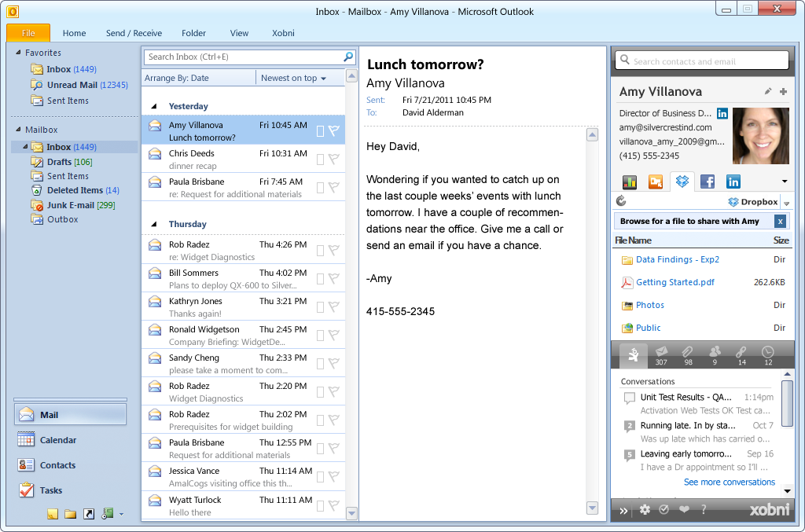Open the Newest on top sort dropdown
Image resolution: width=805 pixels, height=532 pixels.
pyautogui.click(x=293, y=78)
